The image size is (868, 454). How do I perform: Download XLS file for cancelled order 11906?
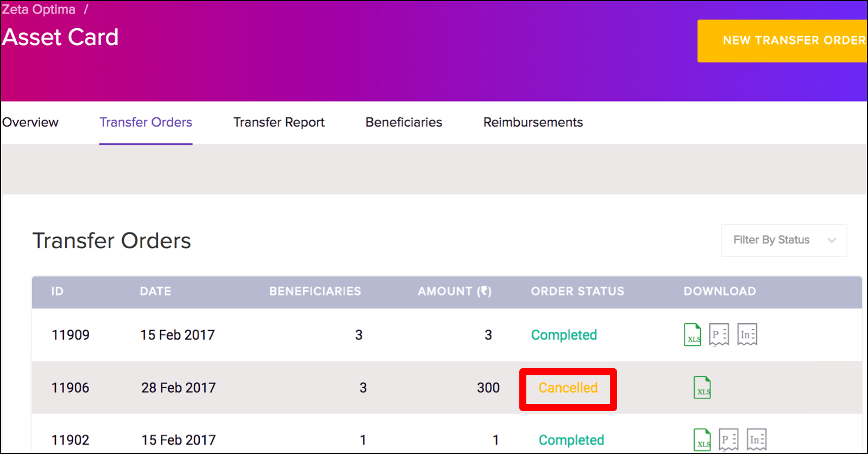point(702,387)
